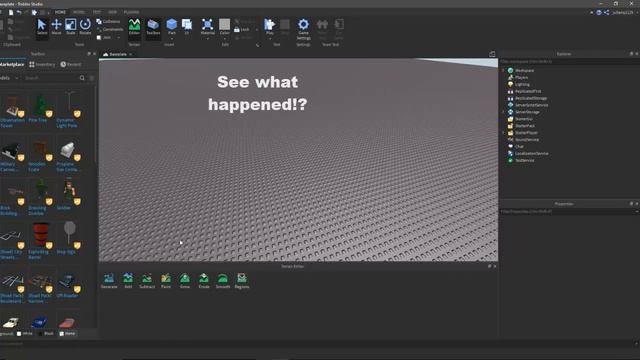The image size is (640, 360).
Task: Open the Terrain Editor from the ribbon
Action: tap(134, 27)
